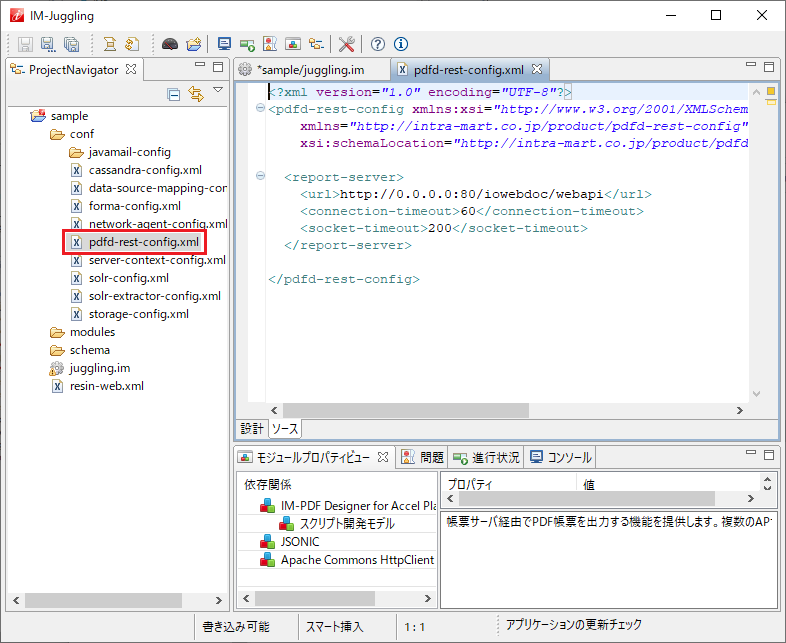The width and height of the screenshot is (786, 643).
Task: Switch to the *sample/juggling.im tab
Action: [310, 70]
